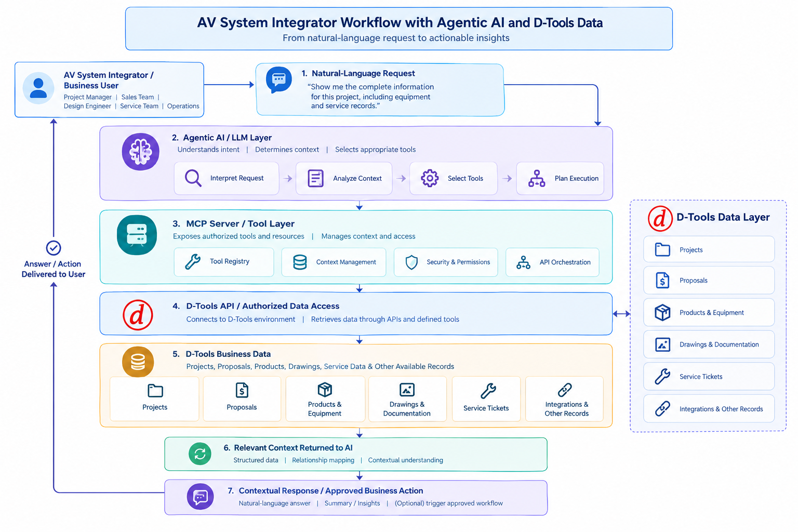Select the Projects card in D-Tools Data Layer

click(709, 249)
